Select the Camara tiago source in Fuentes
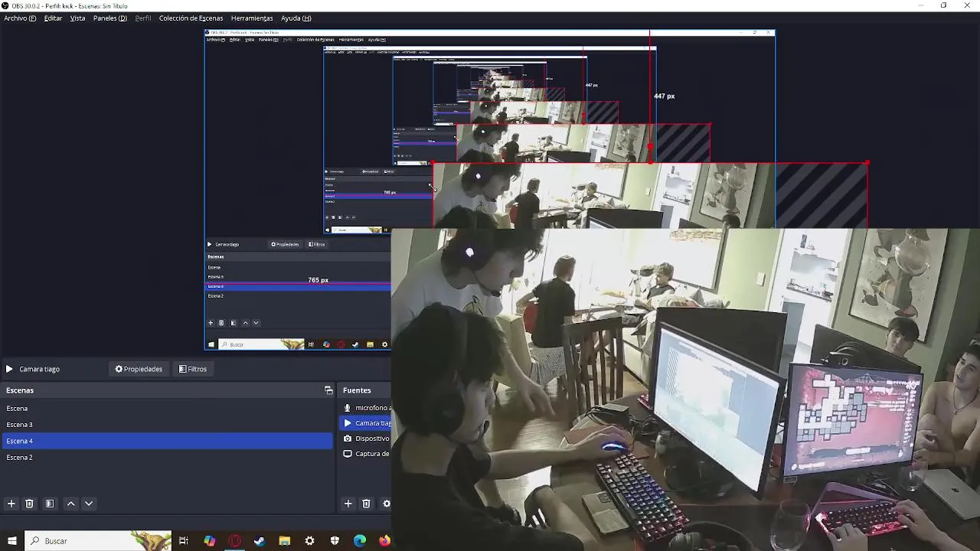This screenshot has height=551, width=980. click(365, 423)
